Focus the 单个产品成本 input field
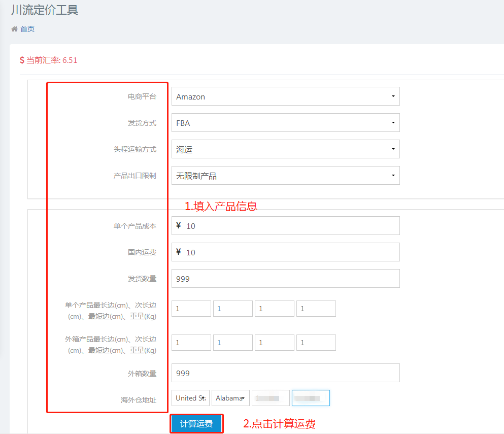Viewport: 504px width, 434px height. [285, 226]
